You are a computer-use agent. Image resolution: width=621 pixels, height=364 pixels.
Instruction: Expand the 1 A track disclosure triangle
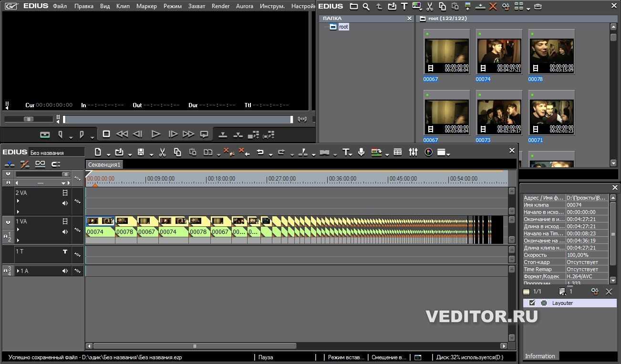[18, 271]
